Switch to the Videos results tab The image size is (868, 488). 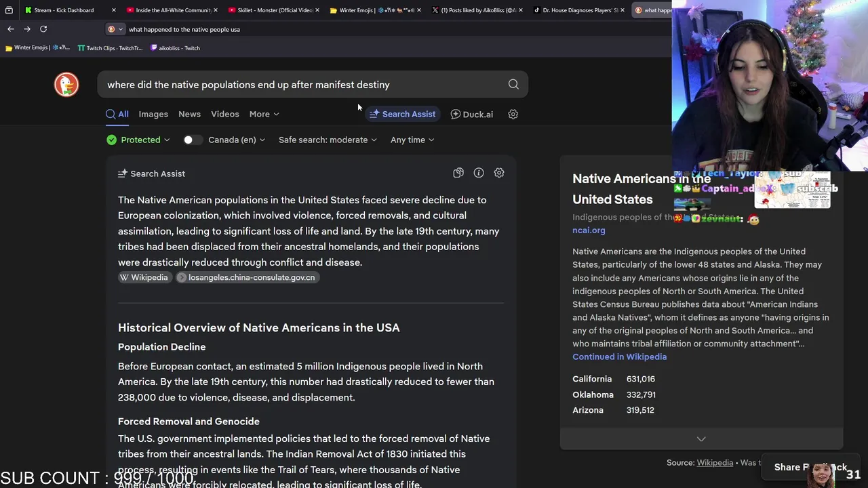click(224, 115)
